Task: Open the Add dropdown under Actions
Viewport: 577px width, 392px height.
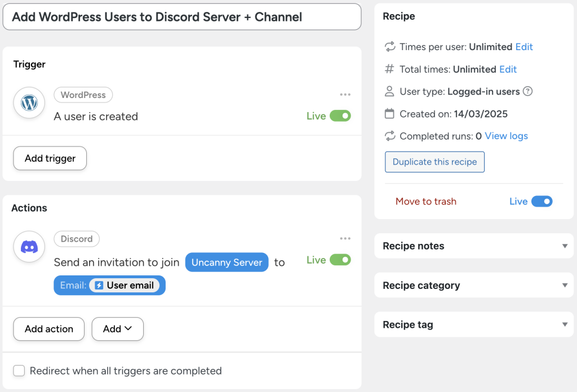Action: [x=117, y=329]
